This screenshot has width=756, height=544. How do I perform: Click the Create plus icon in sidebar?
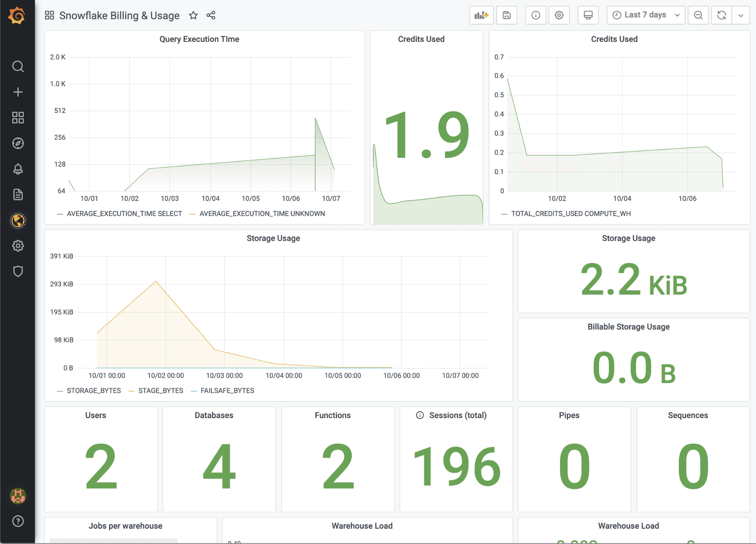click(x=18, y=92)
